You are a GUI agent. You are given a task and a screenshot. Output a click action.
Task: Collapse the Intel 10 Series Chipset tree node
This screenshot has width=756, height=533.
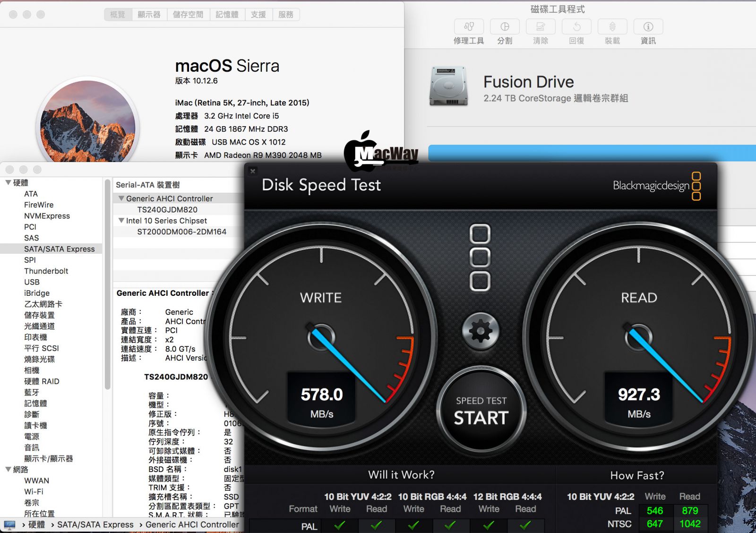[121, 221]
